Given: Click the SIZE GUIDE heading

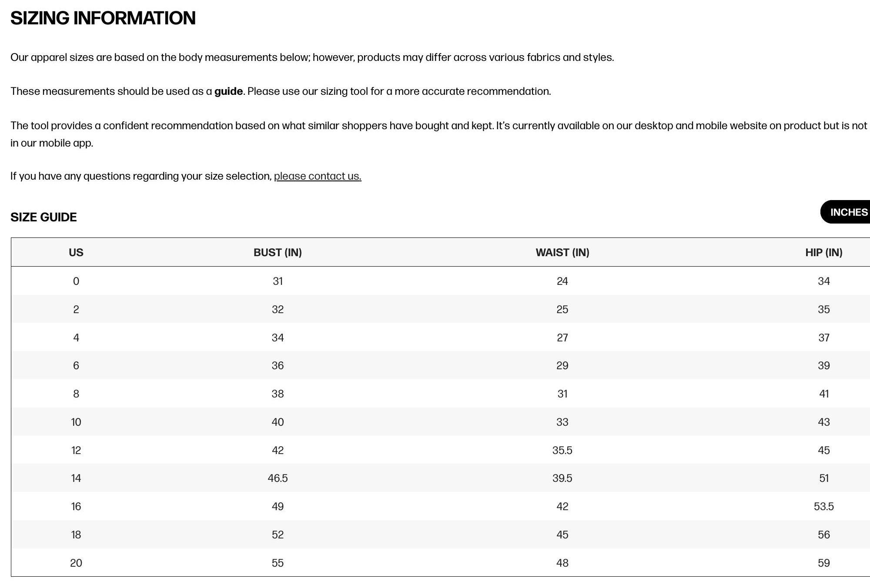Looking at the screenshot, I should 43,217.
